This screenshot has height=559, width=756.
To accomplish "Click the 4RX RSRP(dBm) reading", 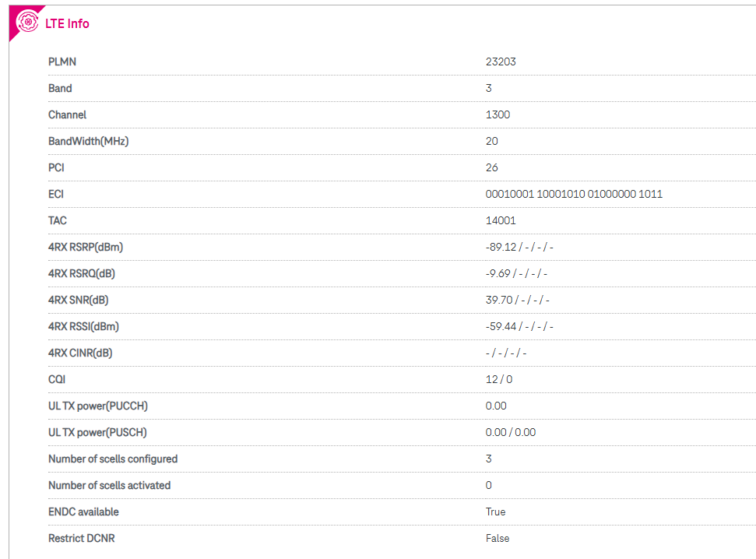I will 519,247.
